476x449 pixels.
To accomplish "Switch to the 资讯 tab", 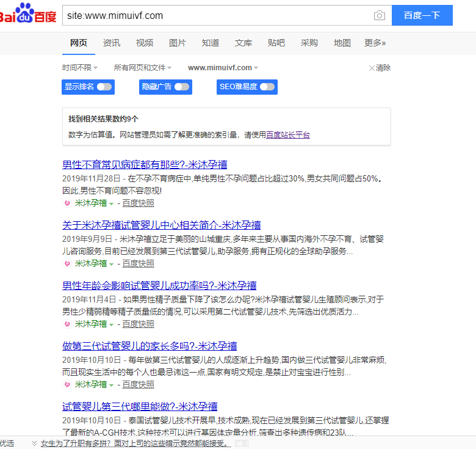I will (x=112, y=43).
